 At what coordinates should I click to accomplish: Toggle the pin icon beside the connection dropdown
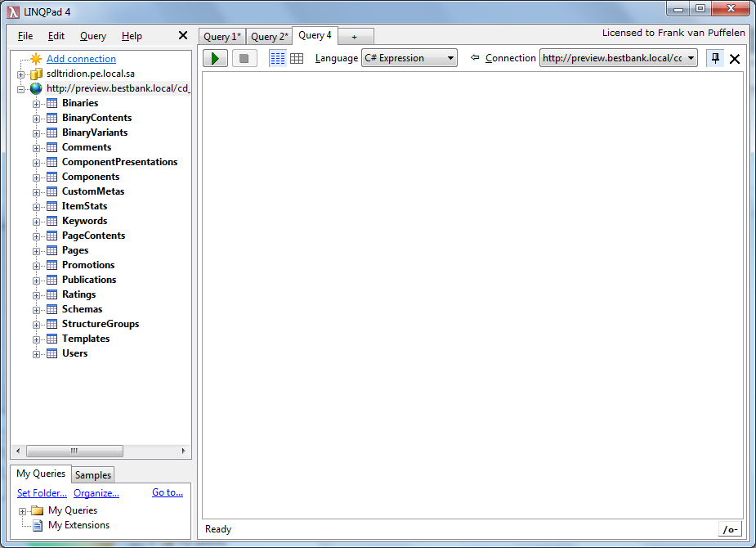[715, 58]
